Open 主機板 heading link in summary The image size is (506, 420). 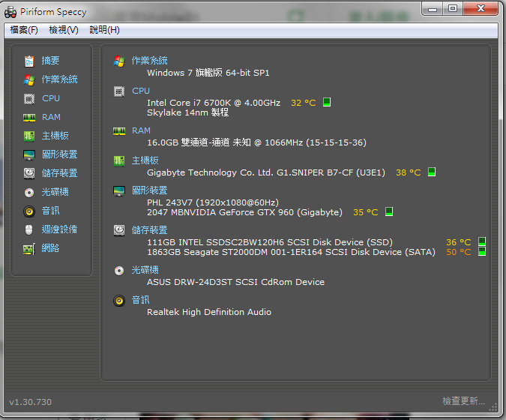point(145,160)
